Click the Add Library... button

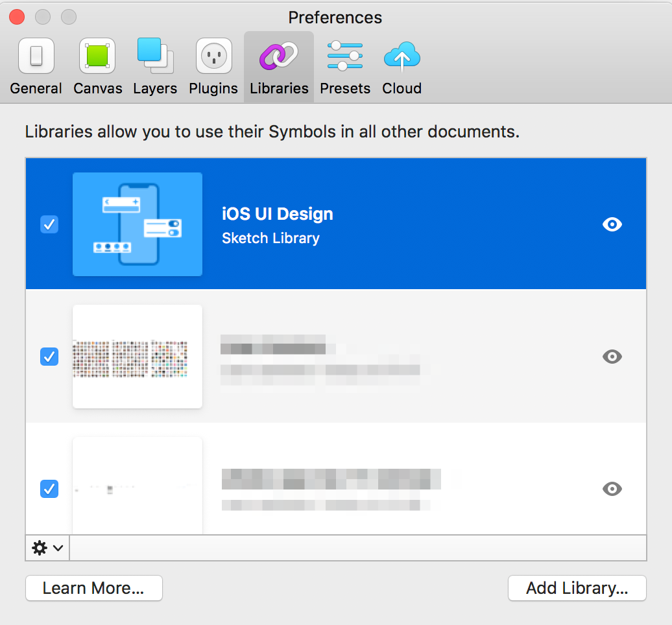(577, 588)
